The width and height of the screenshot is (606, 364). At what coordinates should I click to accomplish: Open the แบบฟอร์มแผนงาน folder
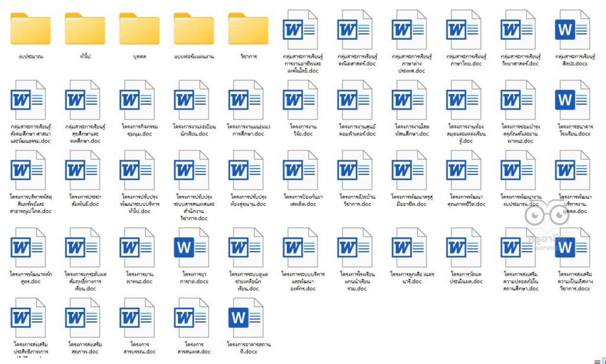(194, 29)
